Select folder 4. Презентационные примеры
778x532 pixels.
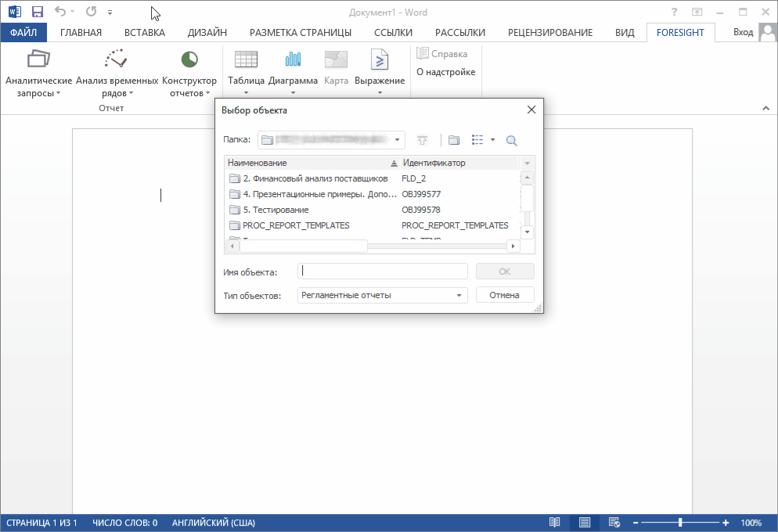pos(313,194)
